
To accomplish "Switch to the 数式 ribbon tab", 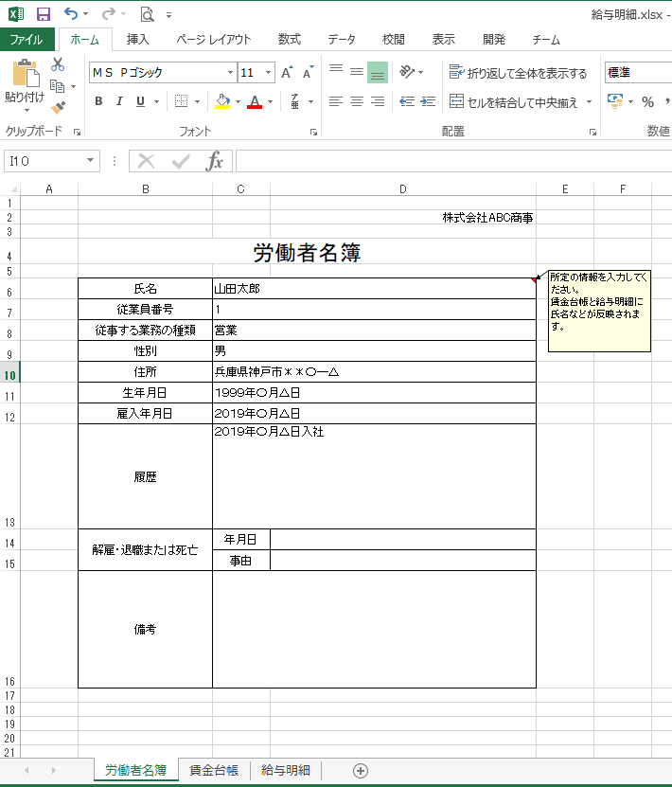I will [290, 40].
